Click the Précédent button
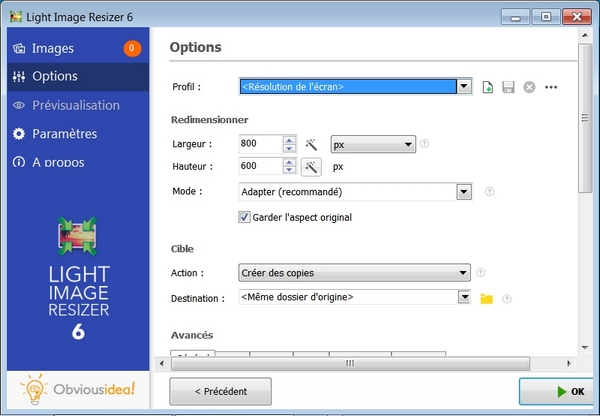Screen dimensions: 600x416 point(220,390)
